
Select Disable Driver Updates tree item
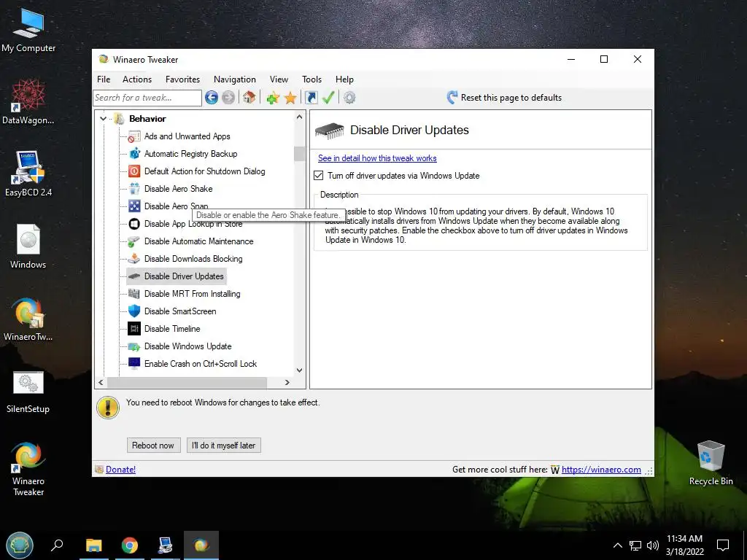177,276
